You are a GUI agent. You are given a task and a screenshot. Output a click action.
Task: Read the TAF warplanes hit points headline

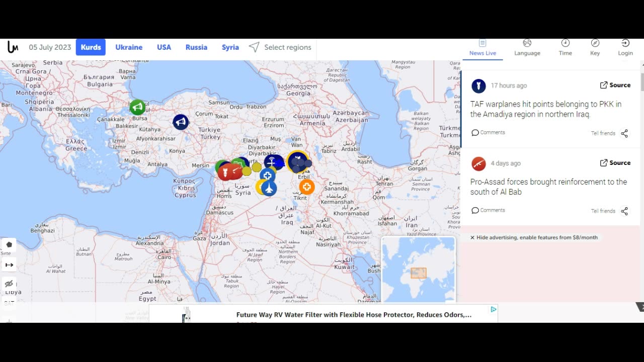pos(546,109)
